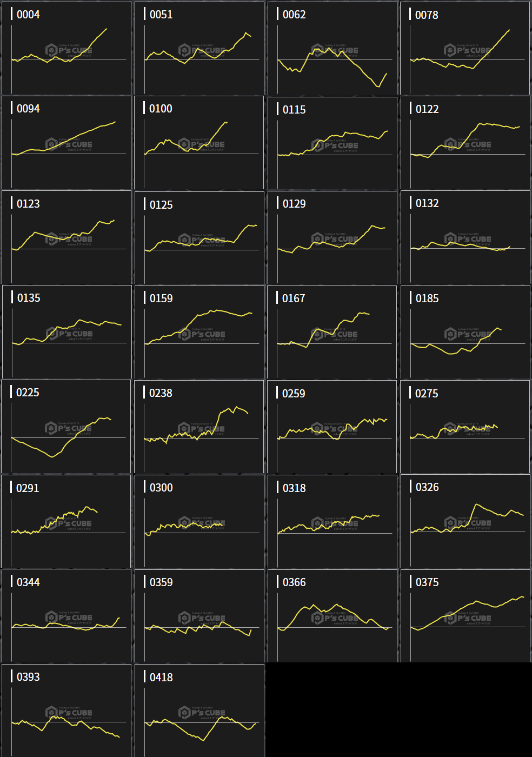532x757 pixels.
Task: Select the graph panel numbered 0051
Action: click(199, 49)
